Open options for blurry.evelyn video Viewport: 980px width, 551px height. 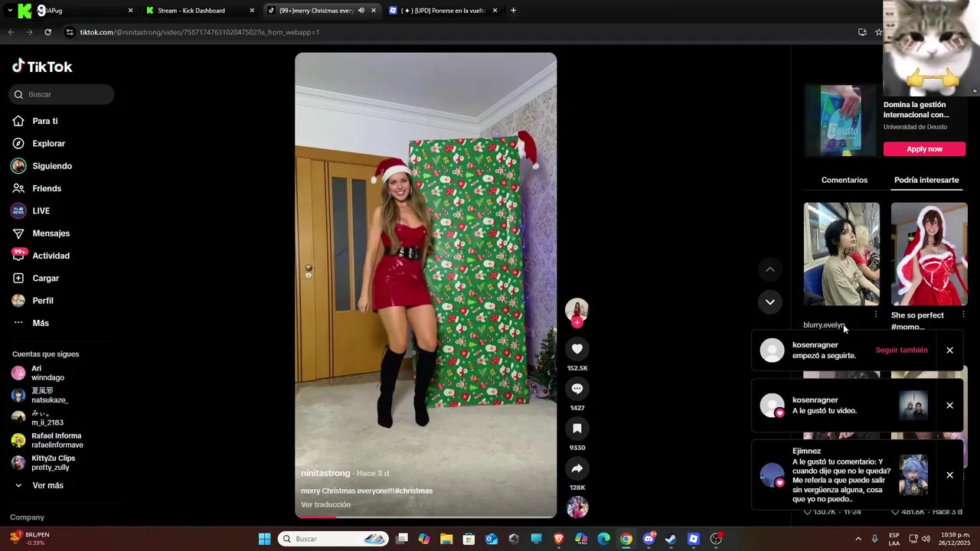[x=876, y=315]
